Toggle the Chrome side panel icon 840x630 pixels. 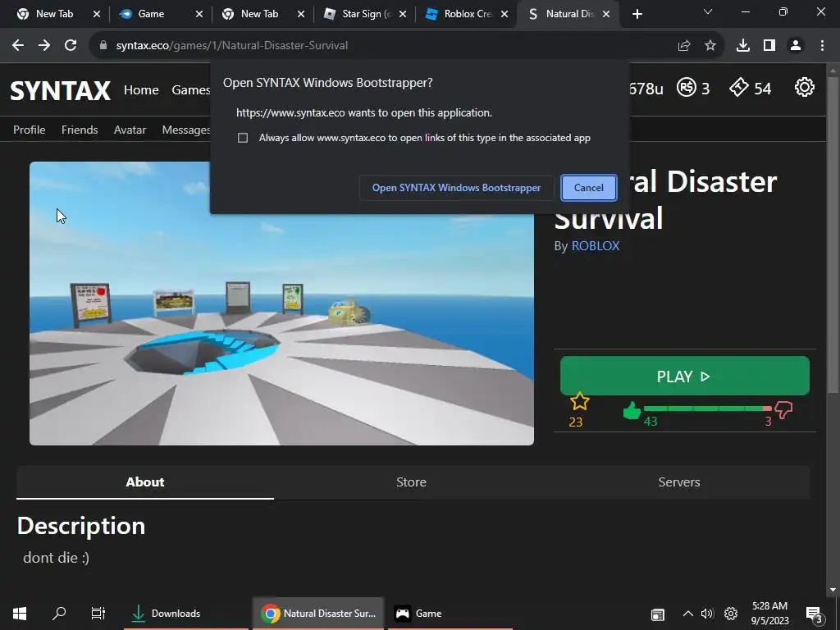point(769,46)
